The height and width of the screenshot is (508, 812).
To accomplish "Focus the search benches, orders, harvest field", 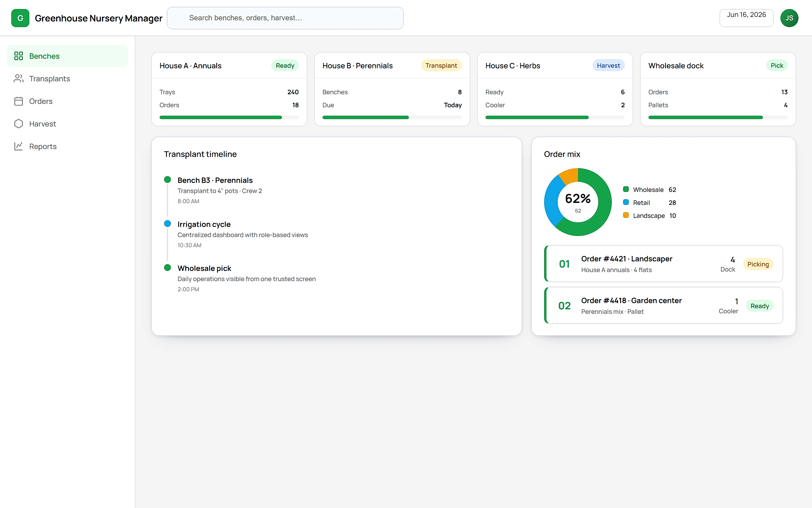I will point(285,18).
